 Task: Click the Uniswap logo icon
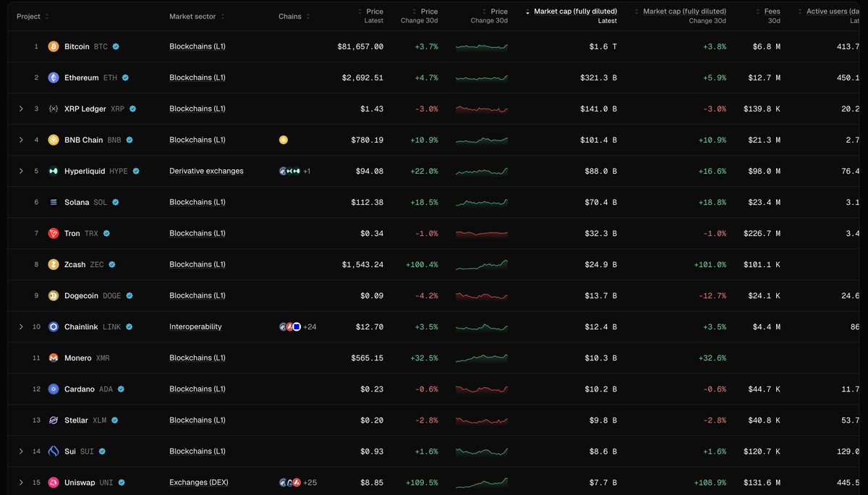[x=54, y=482]
